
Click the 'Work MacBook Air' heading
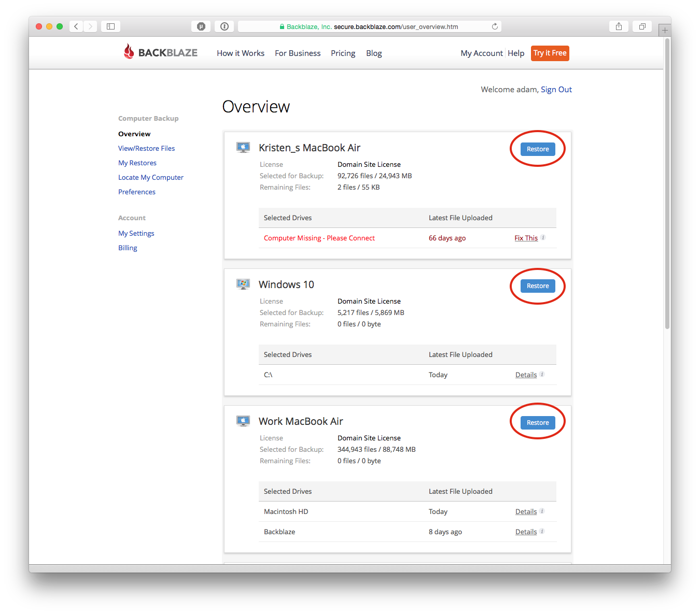[x=301, y=421]
